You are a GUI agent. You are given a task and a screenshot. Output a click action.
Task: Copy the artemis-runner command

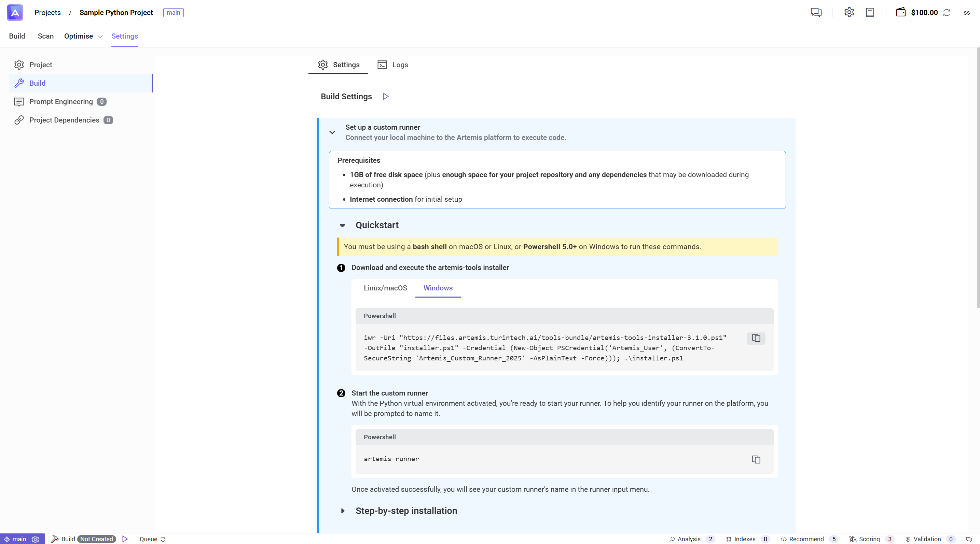coord(756,459)
